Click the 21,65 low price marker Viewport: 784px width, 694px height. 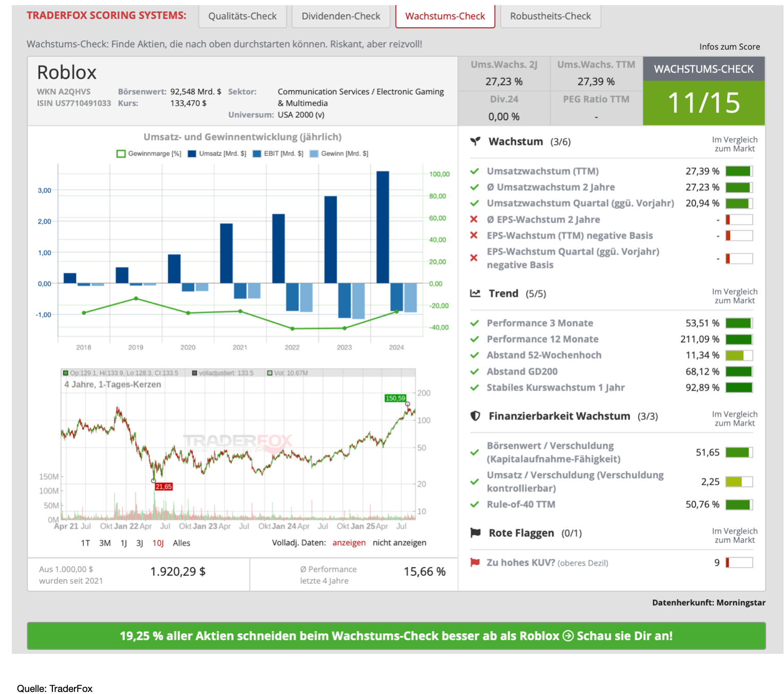point(164,486)
